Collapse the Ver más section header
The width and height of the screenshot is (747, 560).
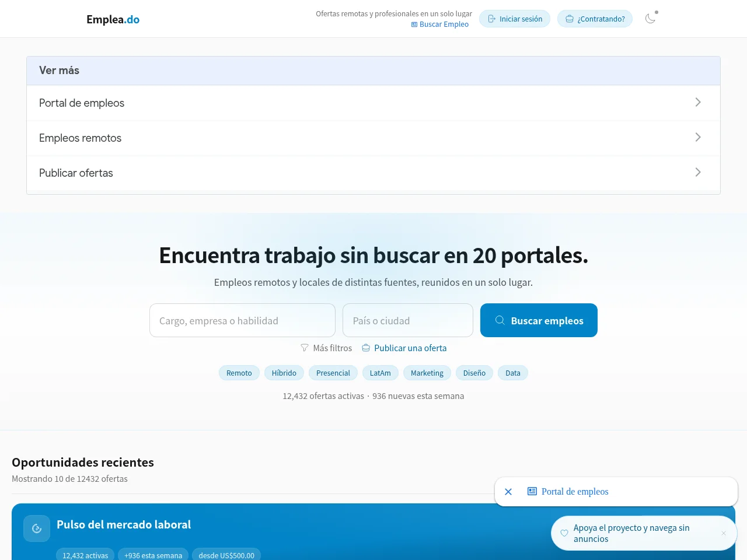373,71
